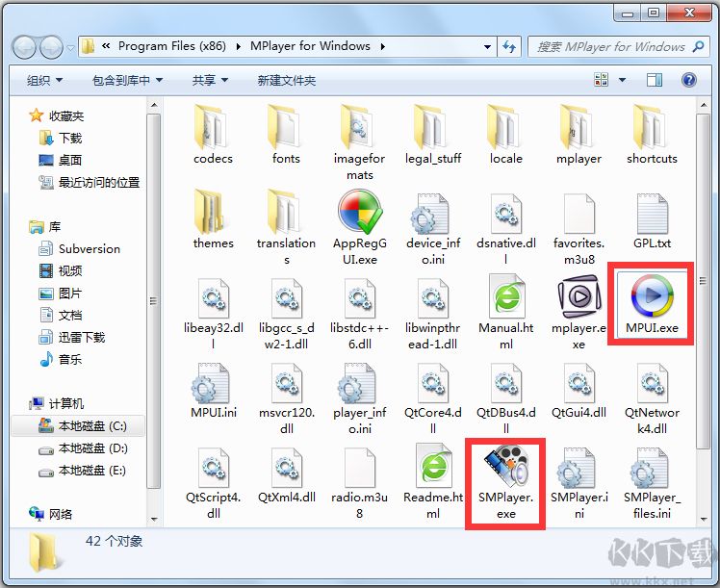Select the device_info.ini file
The height and width of the screenshot is (588, 720).
(432, 227)
